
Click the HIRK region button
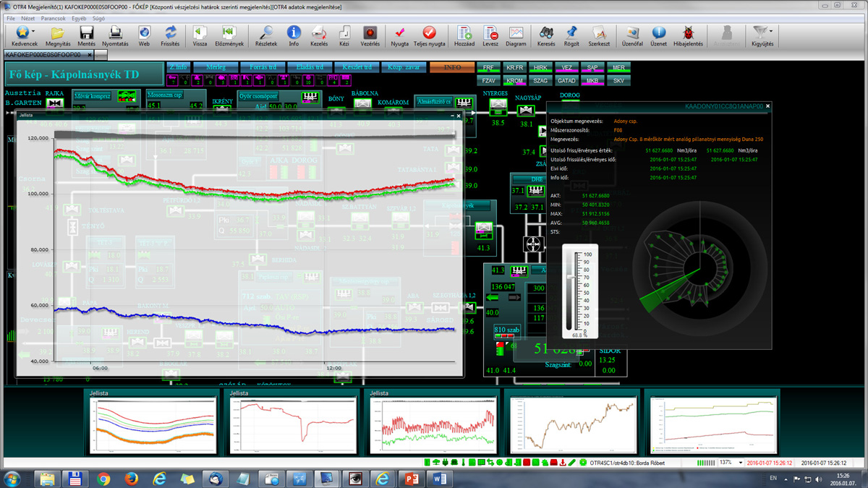(x=540, y=67)
